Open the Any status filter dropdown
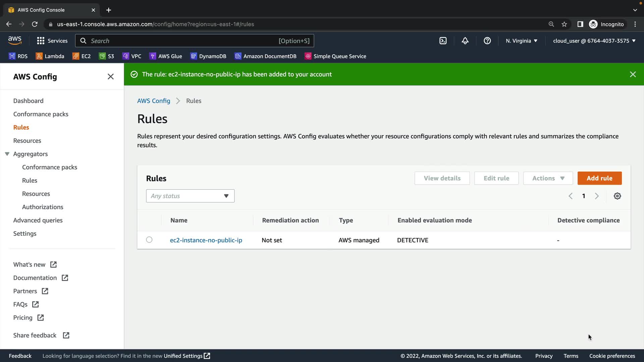This screenshot has height=362, width=644. click(x=190, y=196)
